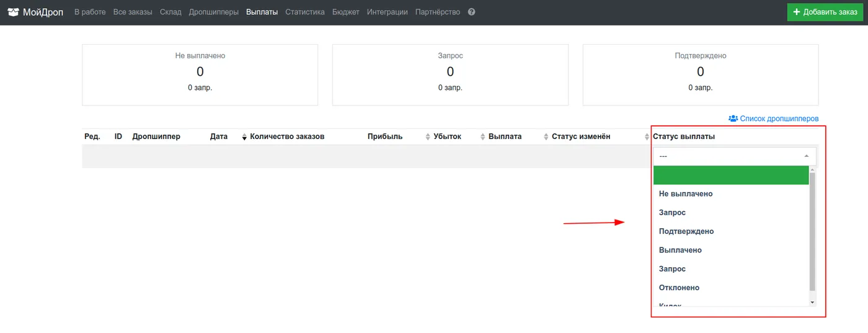Click the dropdown list scrollbar thumb

(x=813, y=232)
